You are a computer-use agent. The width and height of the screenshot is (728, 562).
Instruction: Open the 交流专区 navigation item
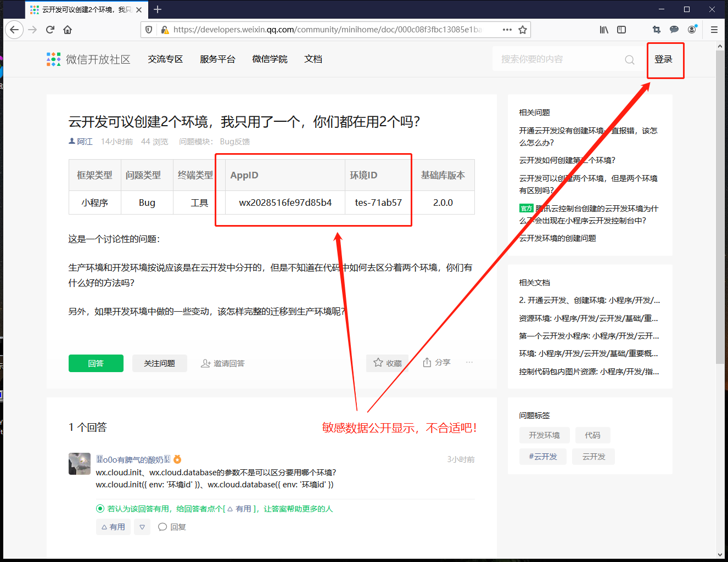165,59
